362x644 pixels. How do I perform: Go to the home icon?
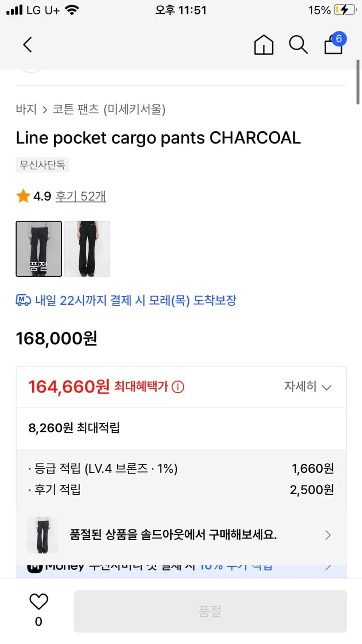click(264, 45)
